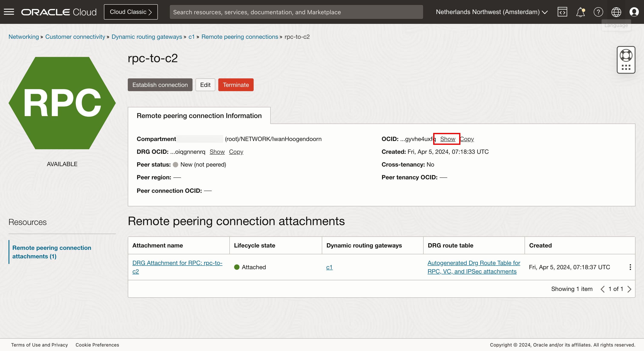Open the support lifebuoy widget

tap(626, 56)
